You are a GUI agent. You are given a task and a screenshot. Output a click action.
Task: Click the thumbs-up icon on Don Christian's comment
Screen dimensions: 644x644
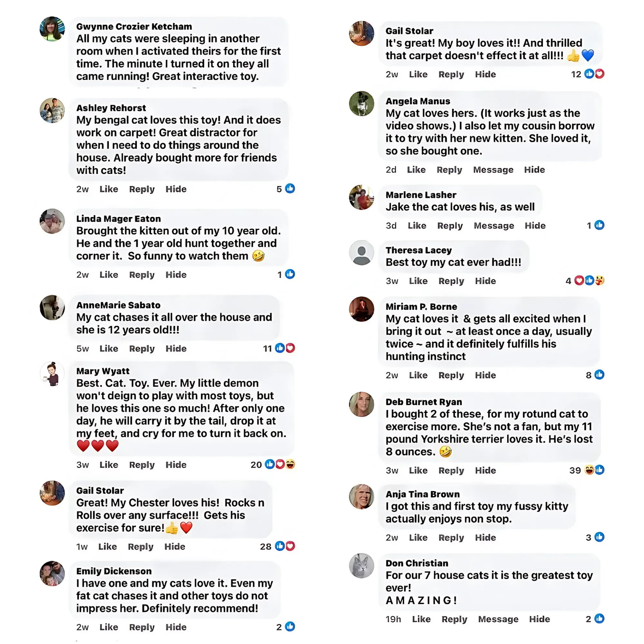point(599,619)
